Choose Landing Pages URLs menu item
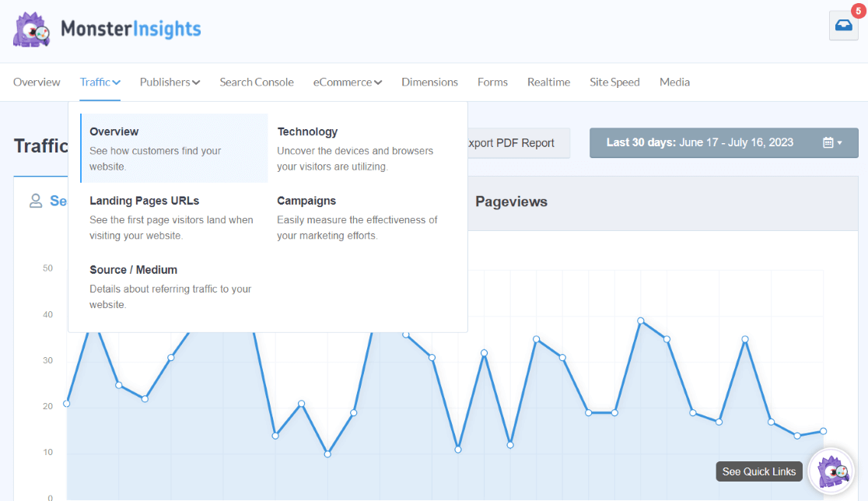The height and width of the screenshot is (501, 868). 173,217
